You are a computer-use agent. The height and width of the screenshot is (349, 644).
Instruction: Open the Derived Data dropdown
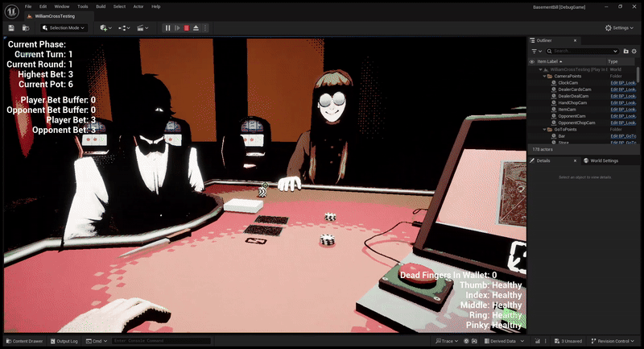505,341
